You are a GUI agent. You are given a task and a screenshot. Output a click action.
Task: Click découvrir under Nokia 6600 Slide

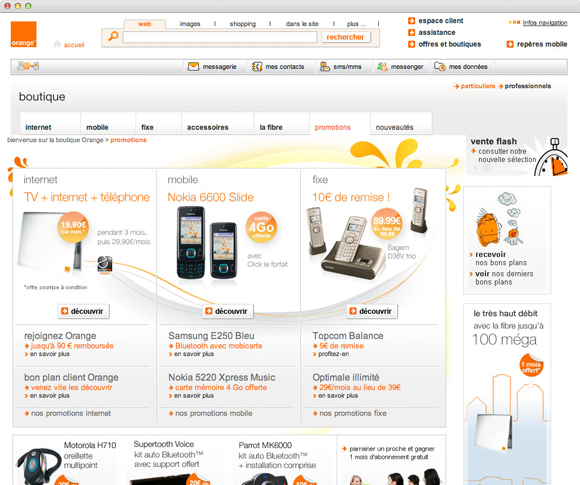click(227, 311)
